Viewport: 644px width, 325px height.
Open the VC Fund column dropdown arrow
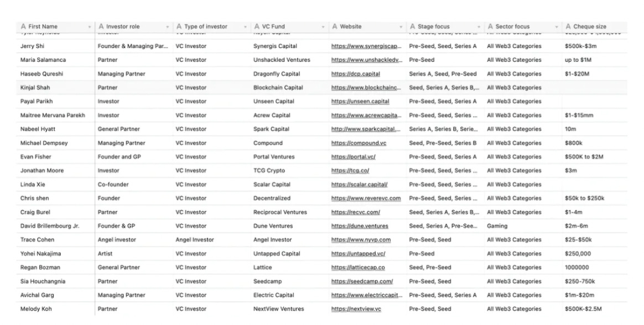pyautogui.click(x=323, y=27)
